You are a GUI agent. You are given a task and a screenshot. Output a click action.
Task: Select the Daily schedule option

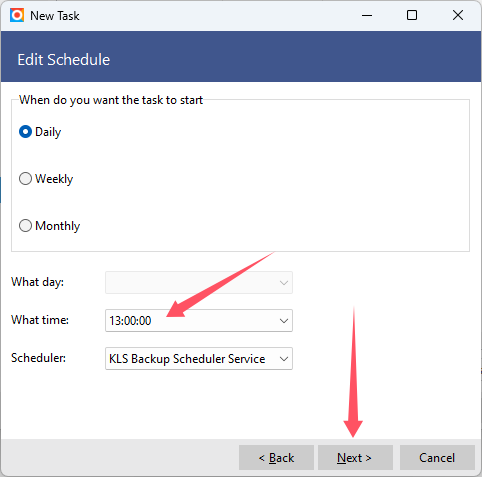click(x=40, y=132)
